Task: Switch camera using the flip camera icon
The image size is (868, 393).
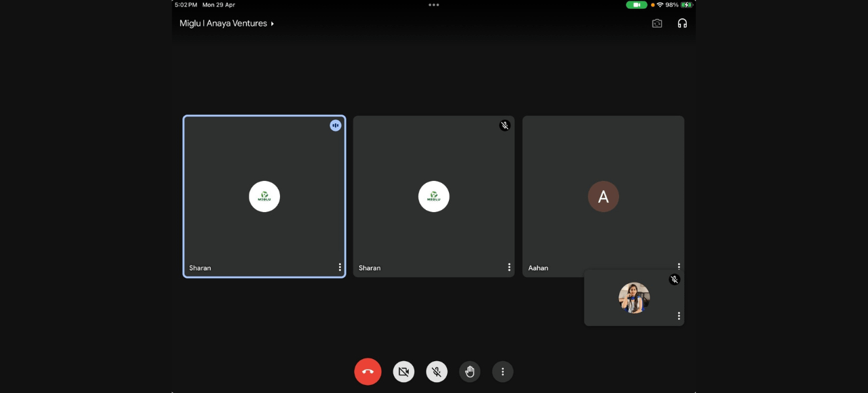Action: (x=657, y=23)
